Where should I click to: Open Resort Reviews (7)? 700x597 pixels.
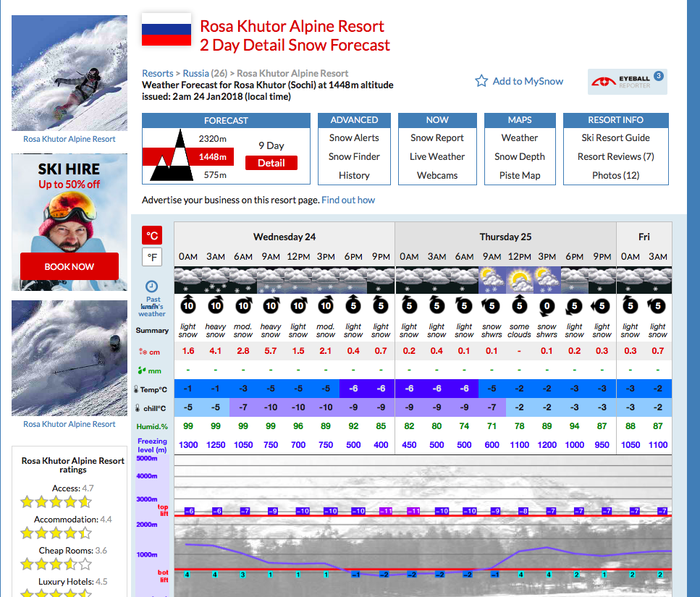tap(615, 156)
